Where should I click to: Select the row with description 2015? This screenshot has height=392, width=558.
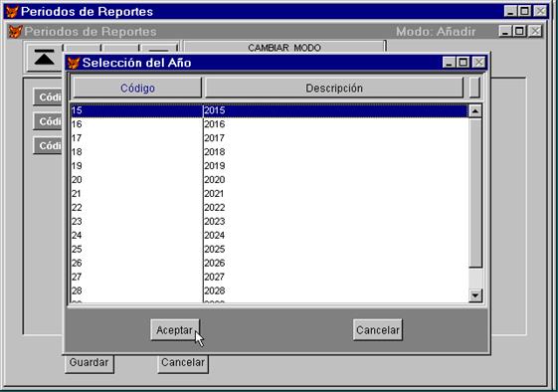[x=270, y=110]
